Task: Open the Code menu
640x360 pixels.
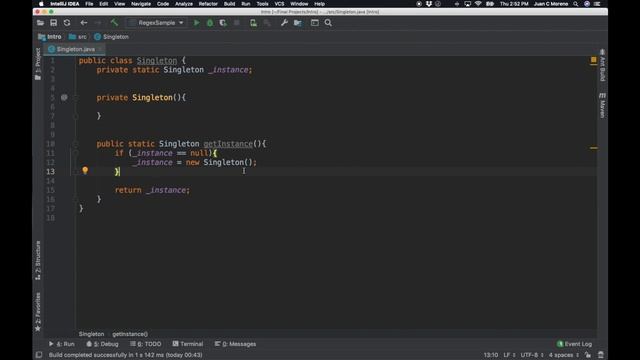Action: coord(163,4)
